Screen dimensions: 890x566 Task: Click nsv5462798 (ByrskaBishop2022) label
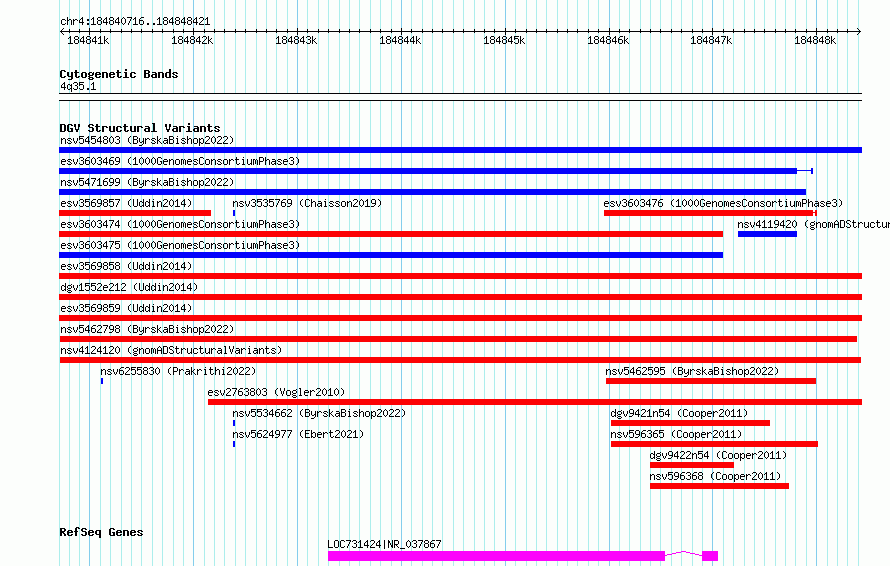pos(147,329)
